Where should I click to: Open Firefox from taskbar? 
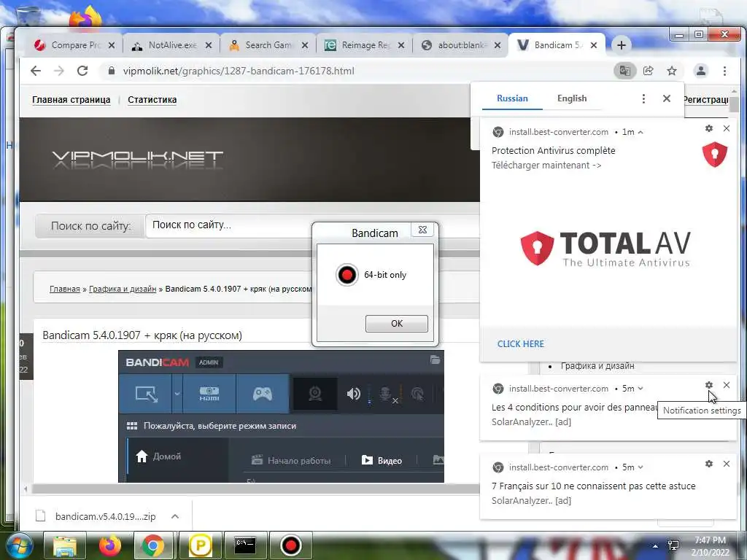click(109, 545)
